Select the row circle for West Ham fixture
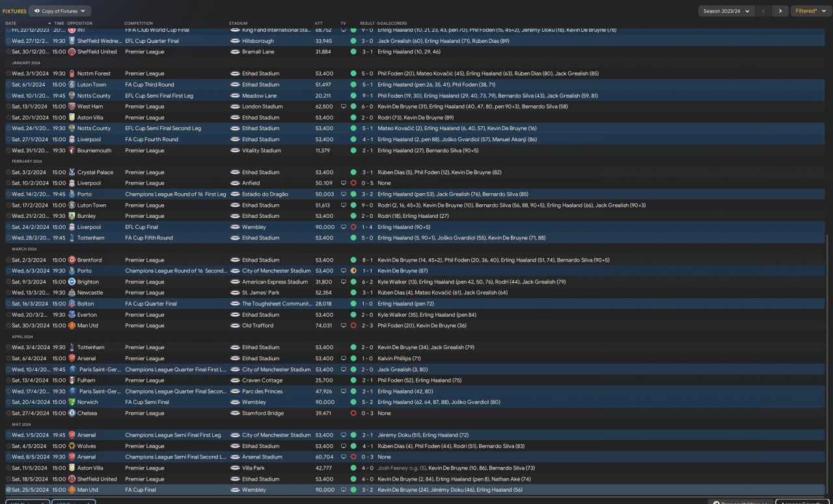833x504 pixels. (x=8, y=107)
